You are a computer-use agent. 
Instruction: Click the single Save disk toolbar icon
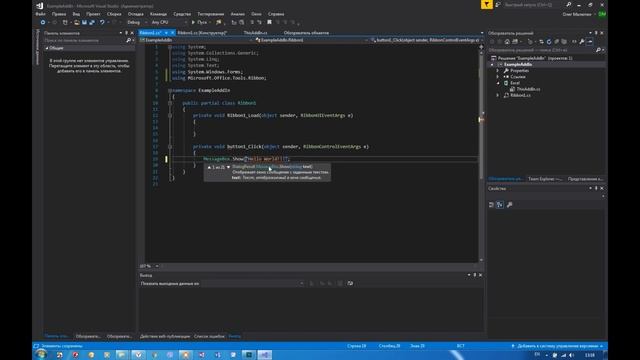[x=84, y=22]
